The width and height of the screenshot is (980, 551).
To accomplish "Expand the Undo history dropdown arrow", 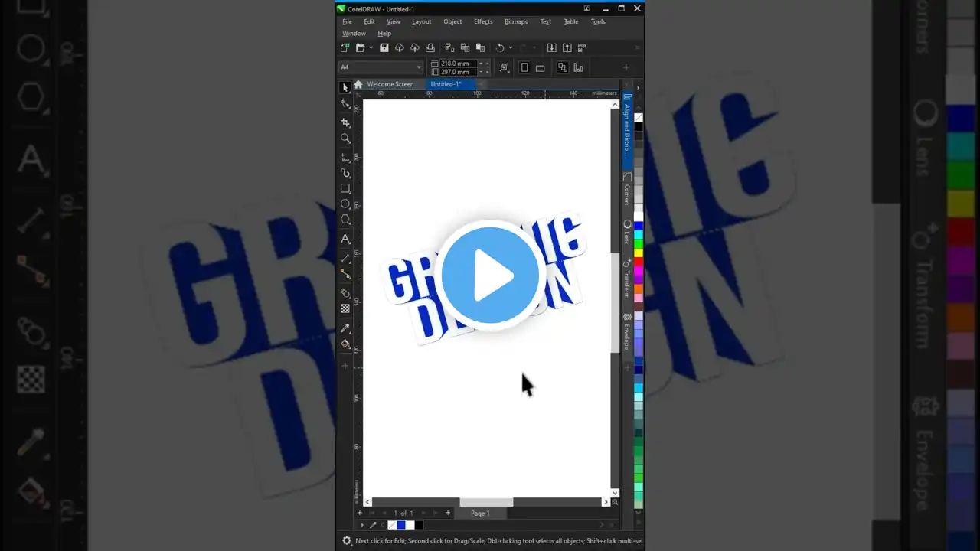I will pos(511,47).
